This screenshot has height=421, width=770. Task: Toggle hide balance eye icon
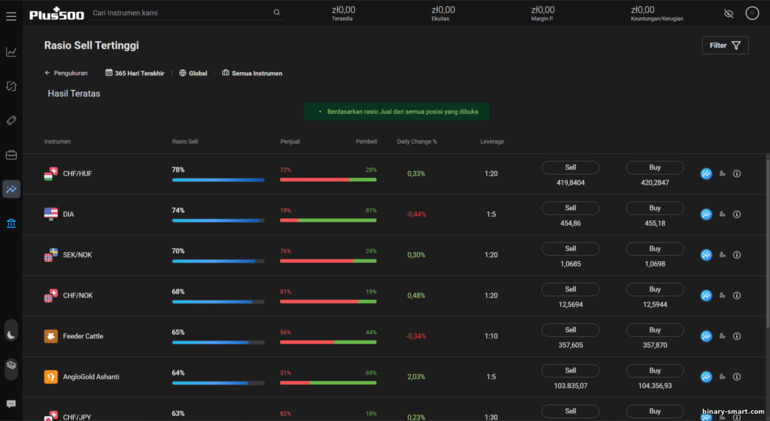click(x=728, y=13)
